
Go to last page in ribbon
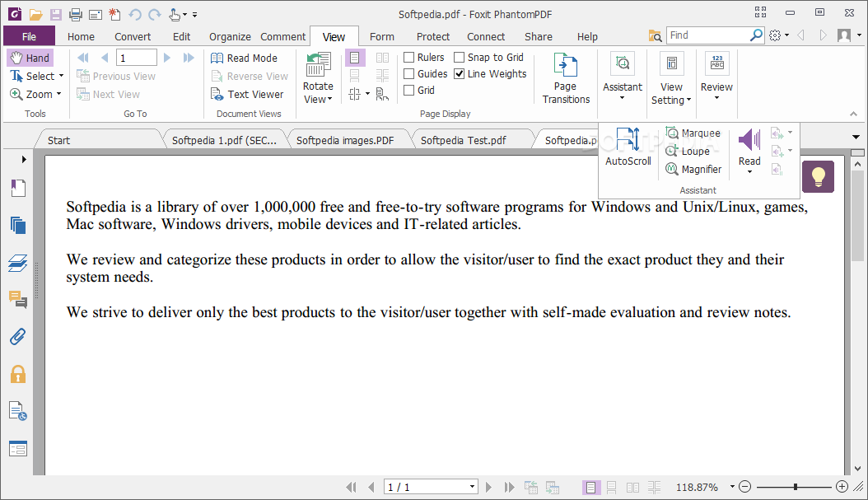[189, 58]
